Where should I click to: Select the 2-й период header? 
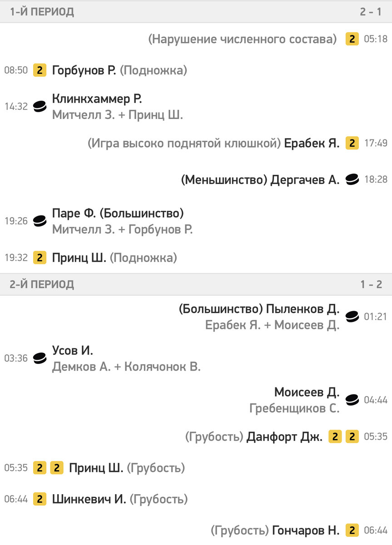42,285
